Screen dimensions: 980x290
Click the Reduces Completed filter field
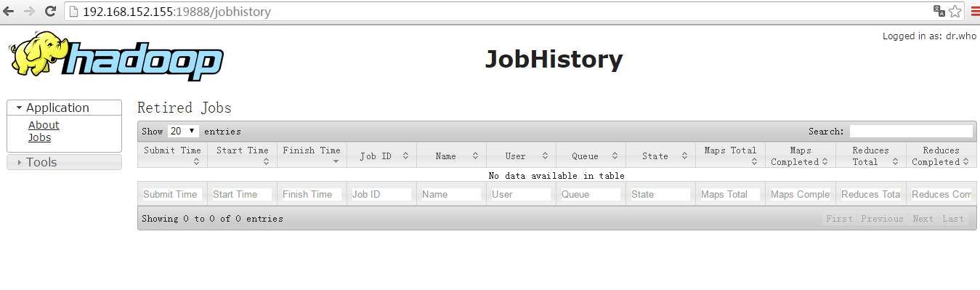coord(941,194)
